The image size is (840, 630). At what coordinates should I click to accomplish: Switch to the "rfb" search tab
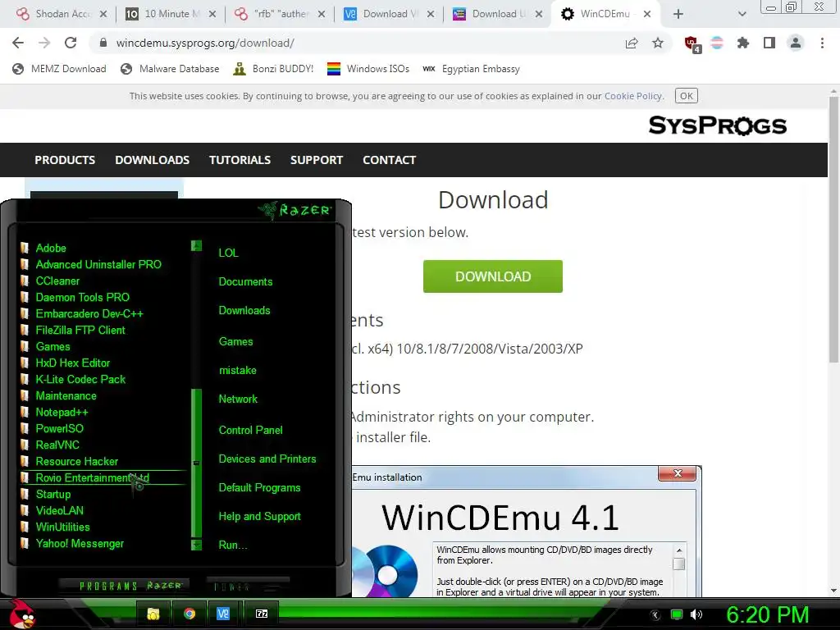pyautogui.click(x=280, y=14)
